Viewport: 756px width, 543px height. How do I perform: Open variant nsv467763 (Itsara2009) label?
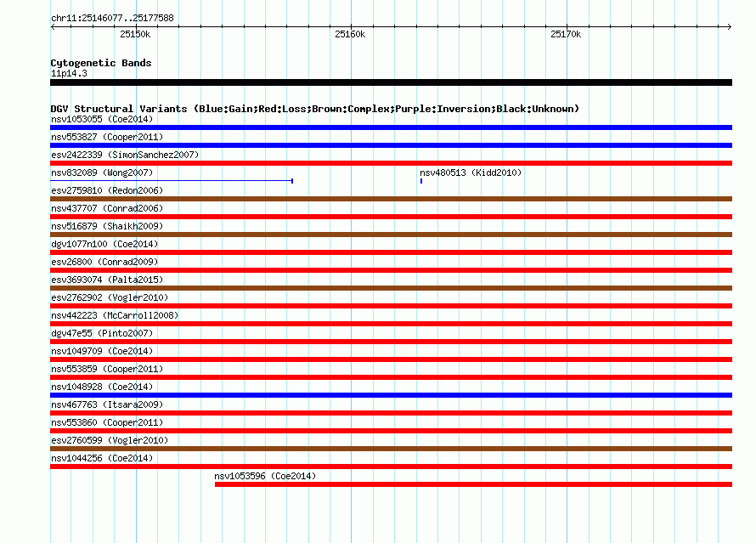(107, 404)
